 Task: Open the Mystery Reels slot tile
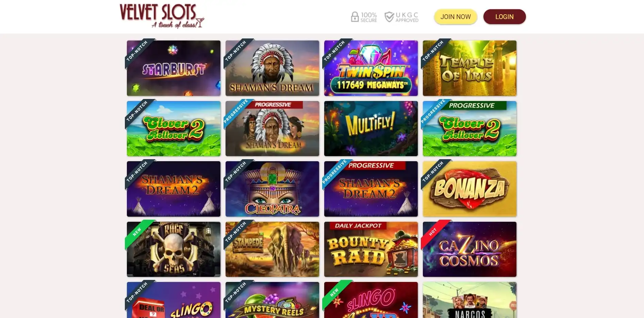(272, 300)
